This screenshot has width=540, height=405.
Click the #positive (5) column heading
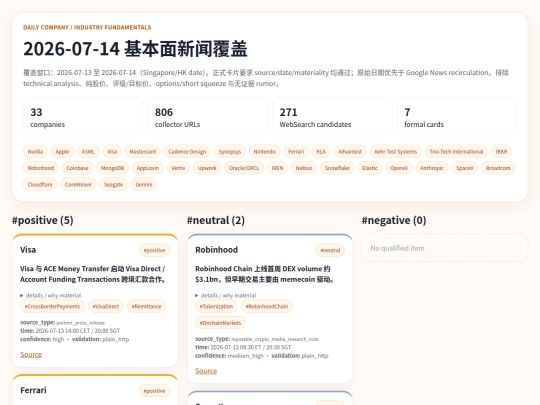point(43,220)
